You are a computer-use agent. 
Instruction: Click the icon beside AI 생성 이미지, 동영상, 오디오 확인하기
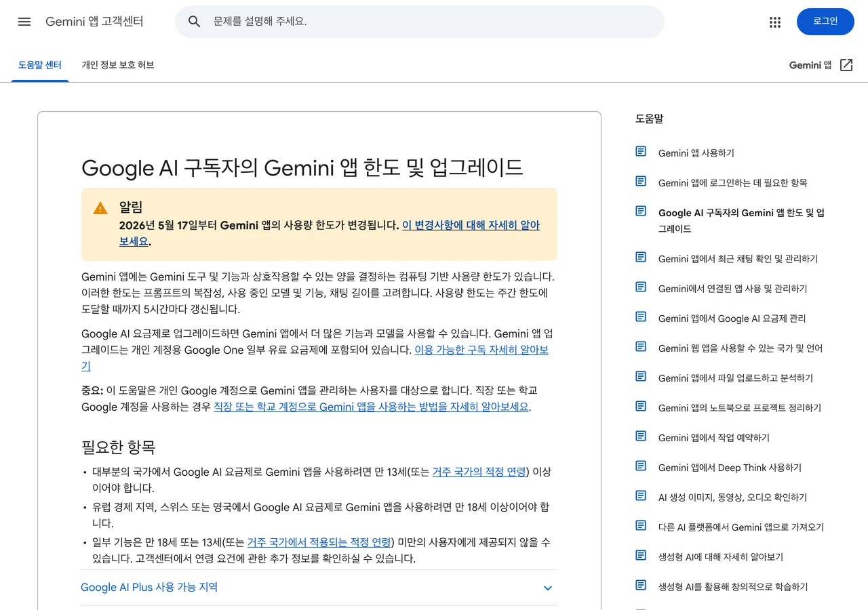click(x=641, y=496)
